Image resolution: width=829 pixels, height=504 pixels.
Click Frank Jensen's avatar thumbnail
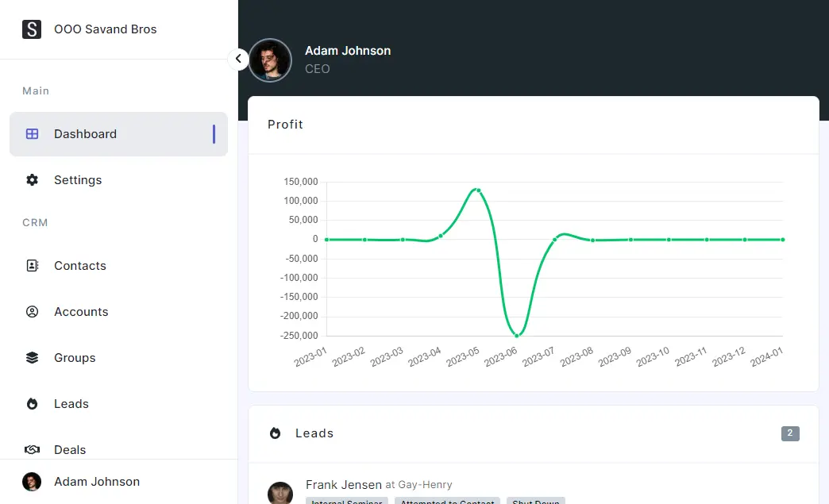280,494
